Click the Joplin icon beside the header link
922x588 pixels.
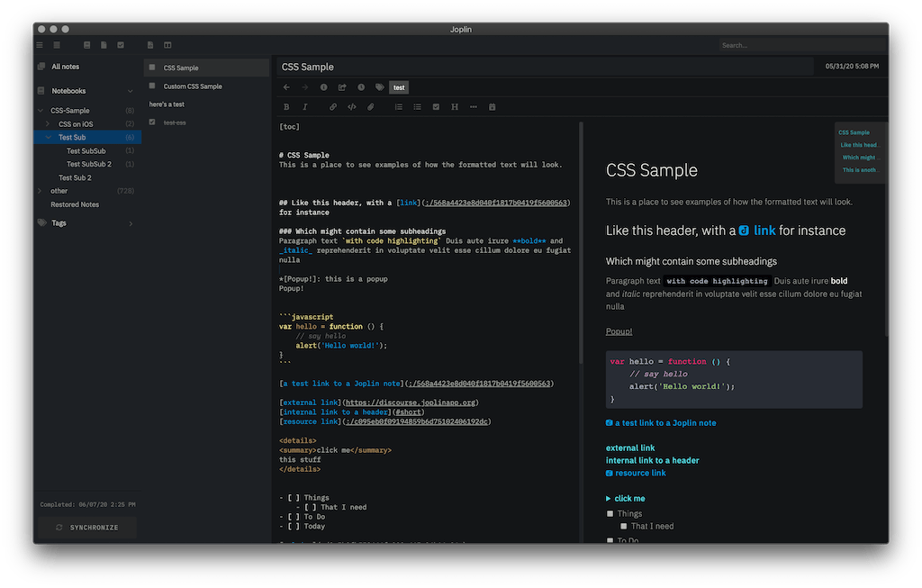pos(744,231)
